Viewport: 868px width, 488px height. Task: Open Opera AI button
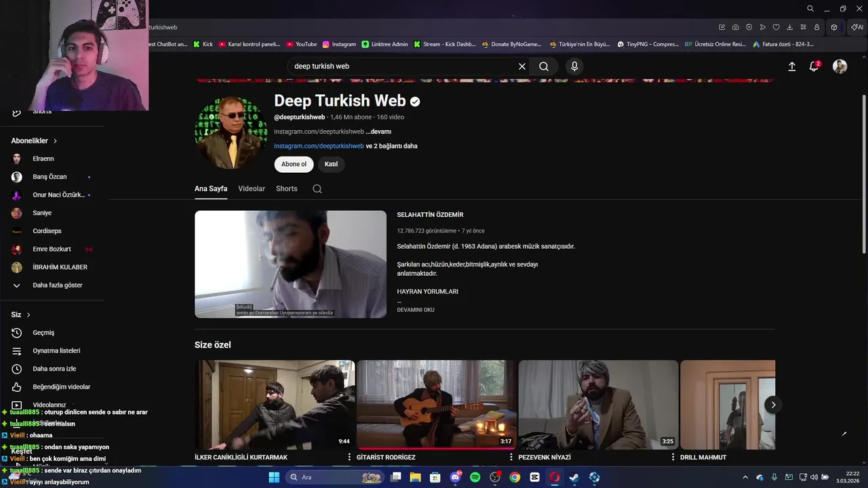(x=857, y=27)
